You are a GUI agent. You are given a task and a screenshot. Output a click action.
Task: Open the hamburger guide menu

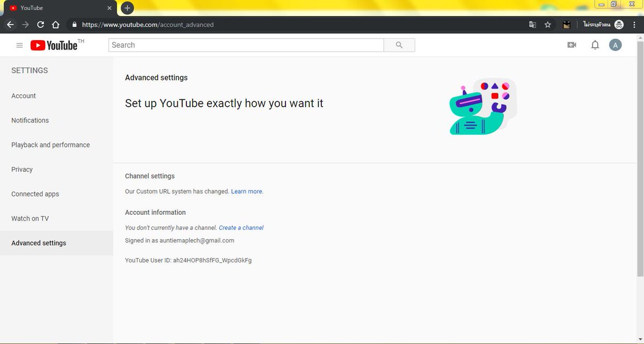tap(19, 46)
